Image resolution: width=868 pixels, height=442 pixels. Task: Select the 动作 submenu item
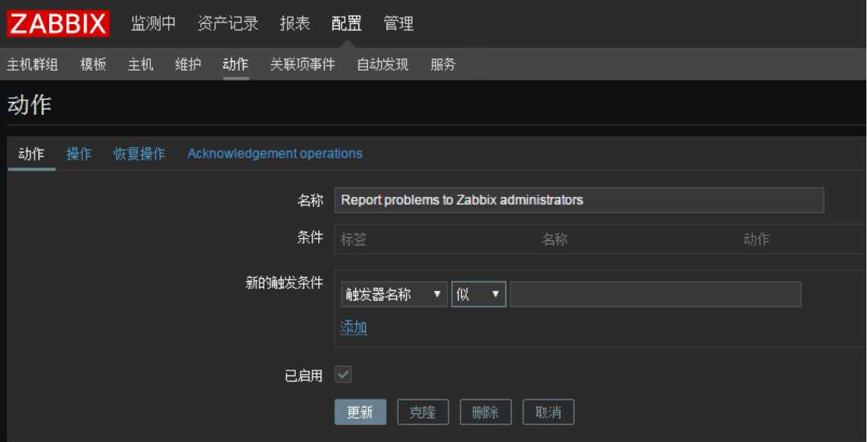(x=235, y=64)
